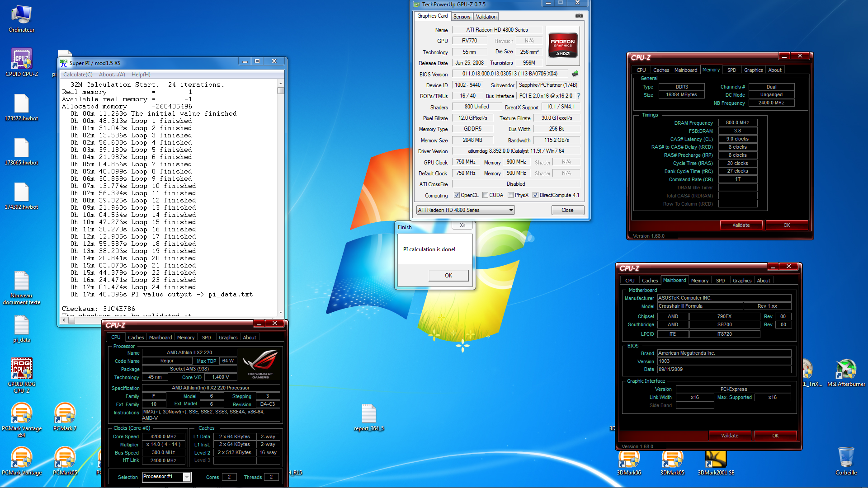
Task: Open Nouveau document texte file
Action: coord(21,288)
